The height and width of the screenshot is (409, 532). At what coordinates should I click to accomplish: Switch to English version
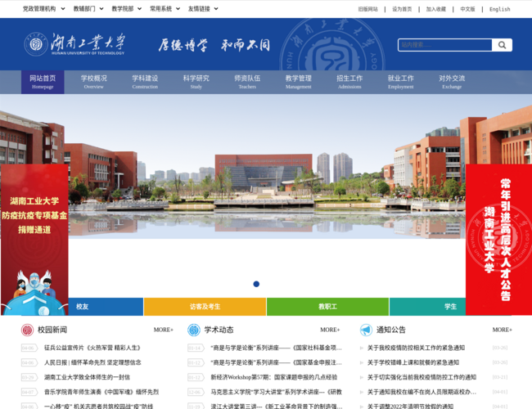(499, 9)
